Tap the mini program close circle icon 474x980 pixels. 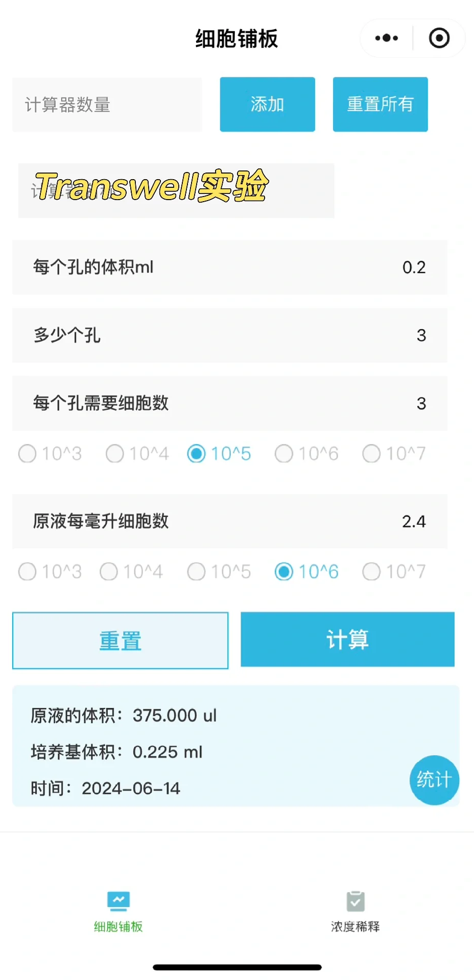point(439,38)
